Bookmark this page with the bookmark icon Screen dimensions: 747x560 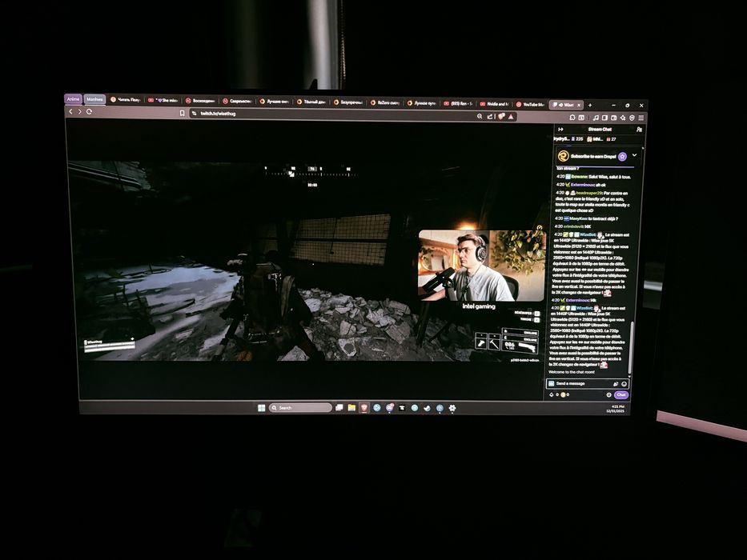(182, 114)
